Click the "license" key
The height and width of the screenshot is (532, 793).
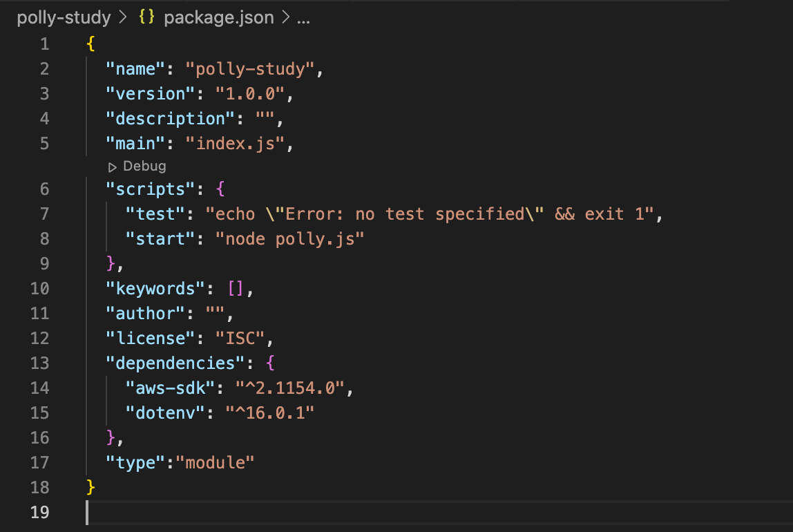click(150, 339)
